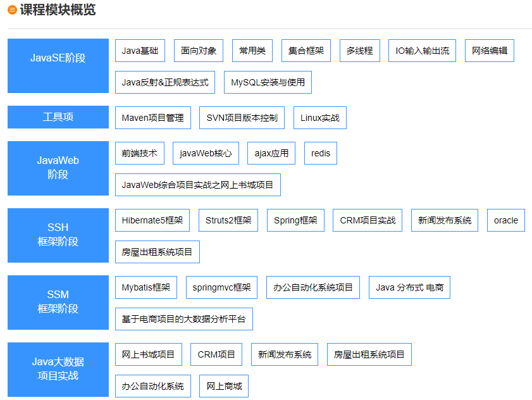This screenshot has width=532, height=400.
Task: Select the JavaSE阶段 section header
Action: (58, 66)
